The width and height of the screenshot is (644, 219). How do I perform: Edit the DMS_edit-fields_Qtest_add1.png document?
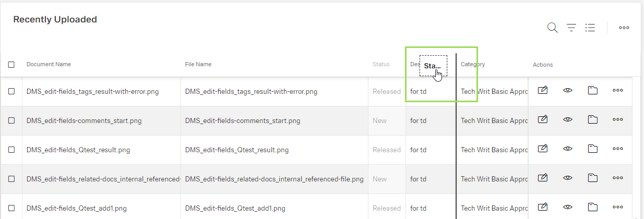(543, 208)
